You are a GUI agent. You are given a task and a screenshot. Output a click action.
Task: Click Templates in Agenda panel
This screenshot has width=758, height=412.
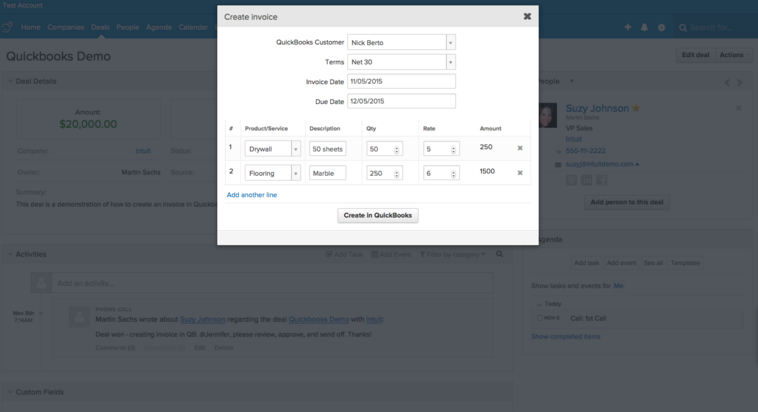point(685,263)
